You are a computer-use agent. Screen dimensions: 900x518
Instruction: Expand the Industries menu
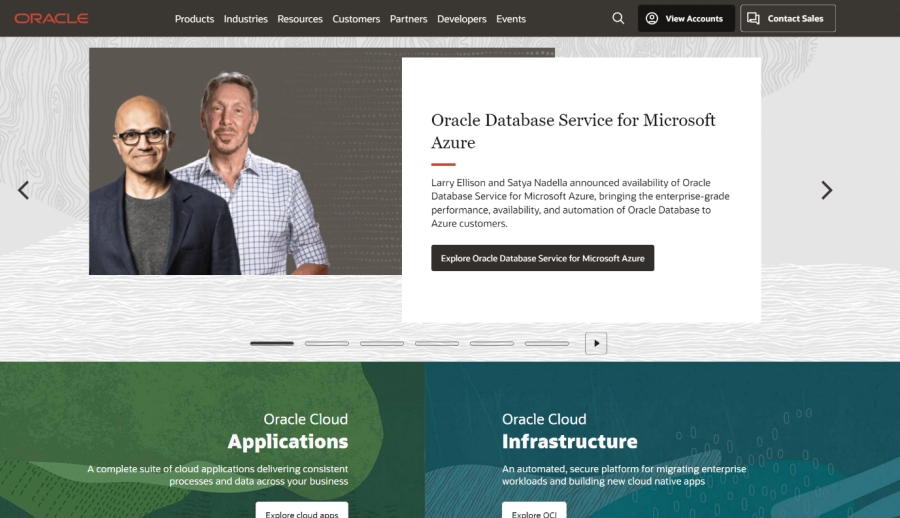coord(245,19)
